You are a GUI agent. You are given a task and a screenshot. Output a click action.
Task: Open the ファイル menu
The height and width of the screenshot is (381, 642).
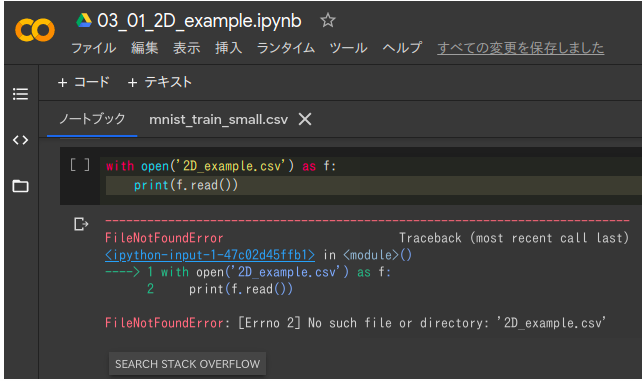click(x=93, y=48)
